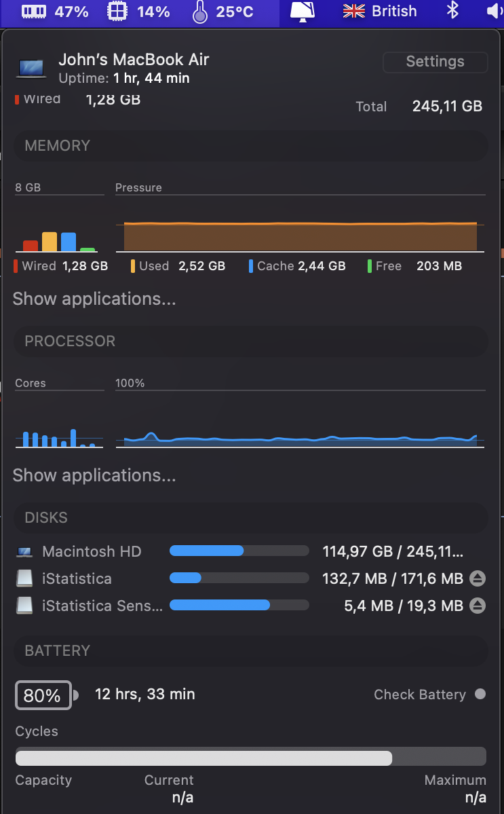Click the temperature thermometer icon
This screenshot has width=504, height=814.
[199, 12]
